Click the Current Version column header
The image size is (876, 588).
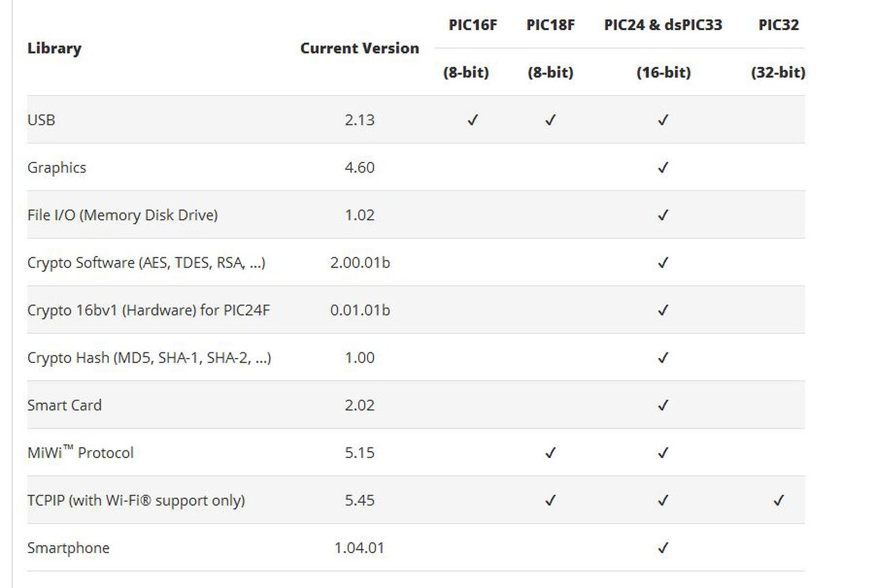point(359,49)
